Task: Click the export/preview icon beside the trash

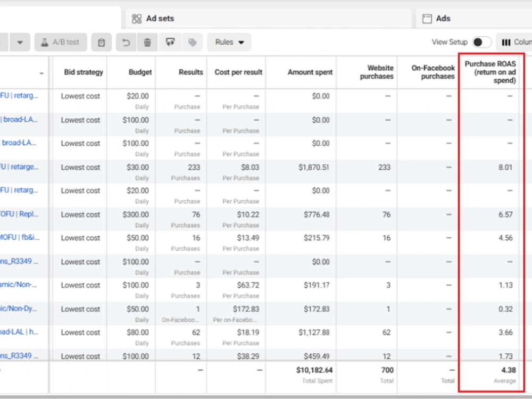Action: coord(168,42)
